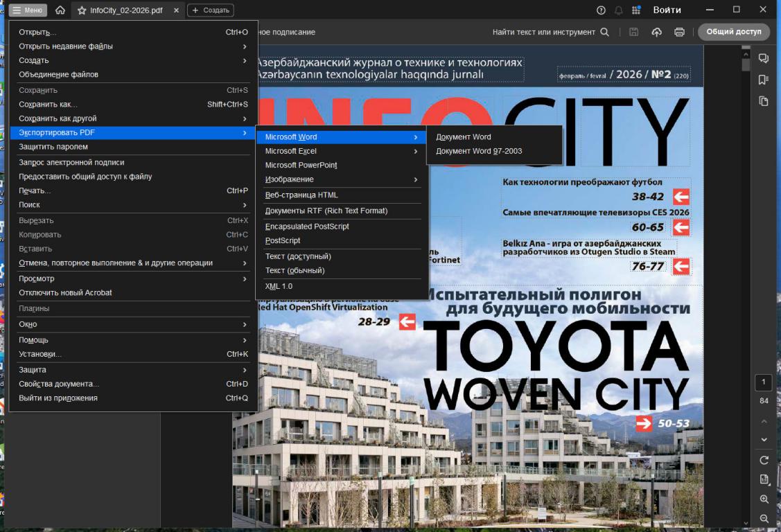Screen dimensions: 781x532
Task: Click the zoom in magnifier
Action: [764, 499]
